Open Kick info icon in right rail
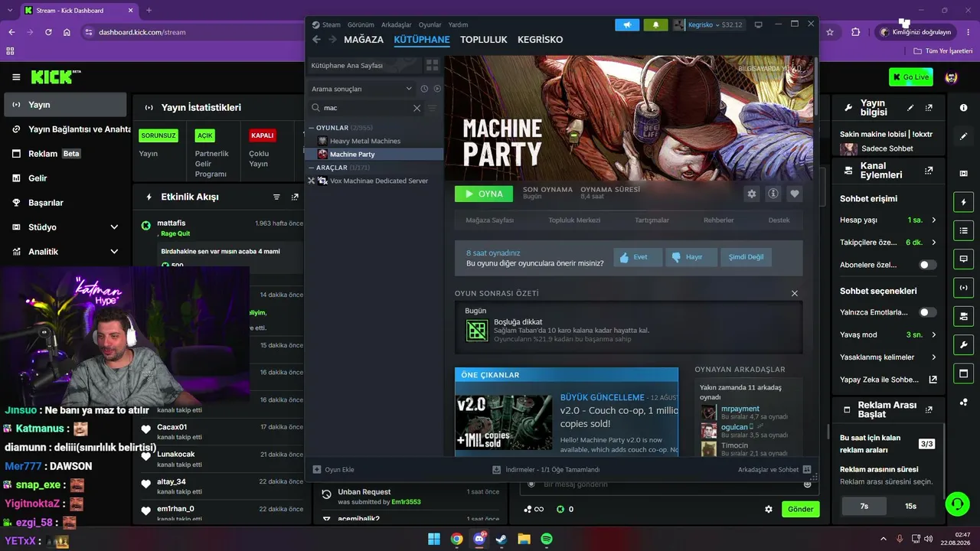 [963, 108]
